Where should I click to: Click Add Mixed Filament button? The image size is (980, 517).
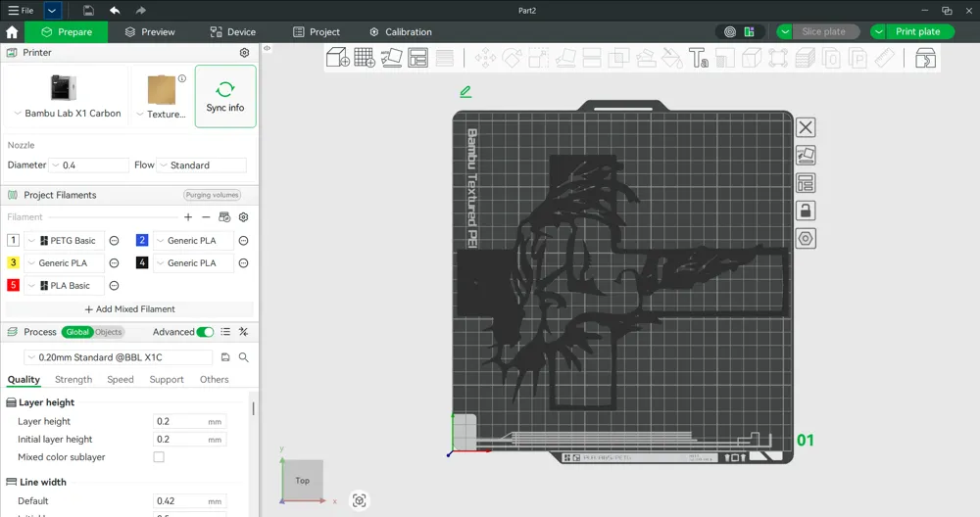(x=129, y=309)
